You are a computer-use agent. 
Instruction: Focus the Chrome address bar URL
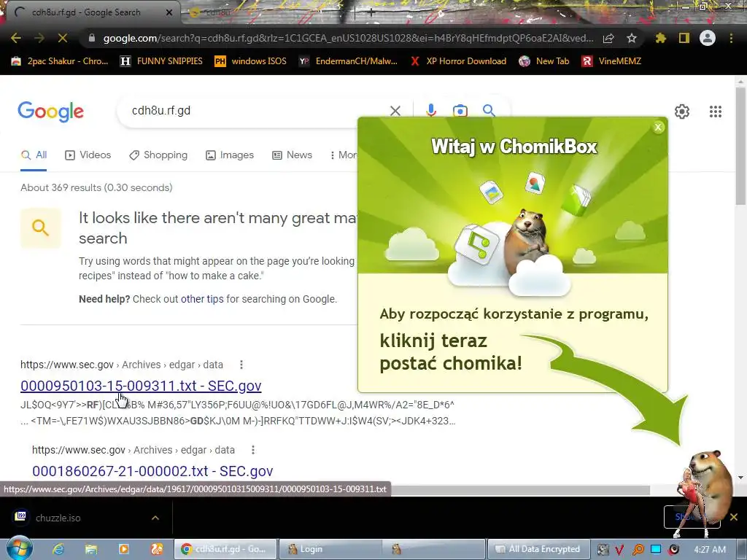[348, 38]
